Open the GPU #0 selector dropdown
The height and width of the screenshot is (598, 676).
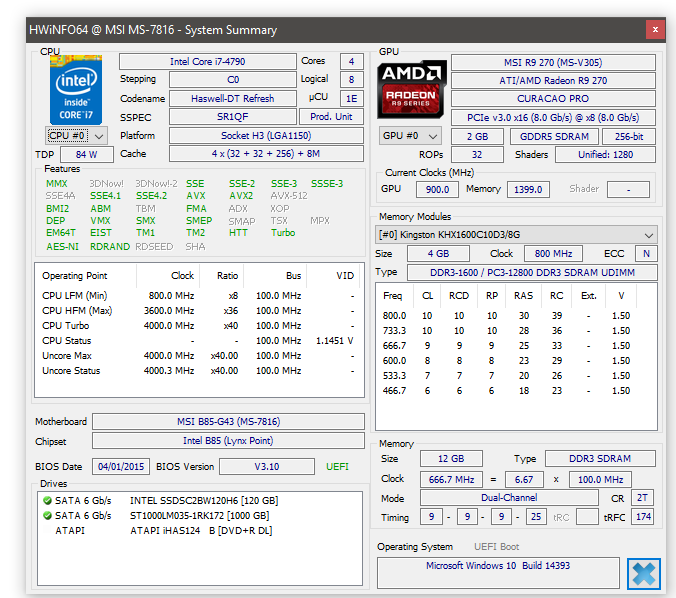tap(410, 136)
